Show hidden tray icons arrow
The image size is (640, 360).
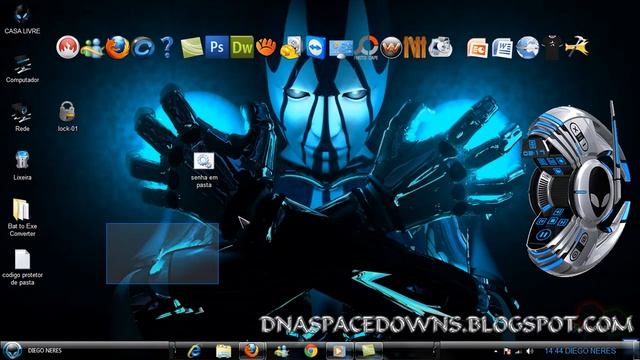coord(496,351)
